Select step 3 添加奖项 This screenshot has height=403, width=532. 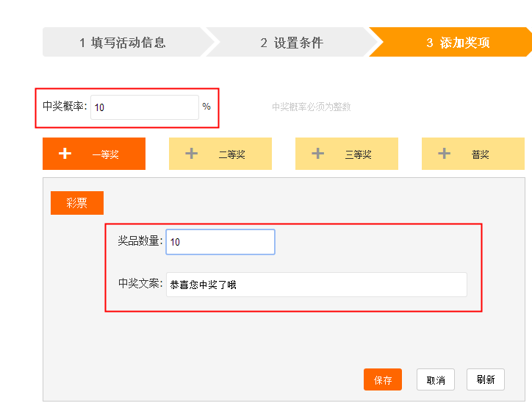(x=457, y=43)
